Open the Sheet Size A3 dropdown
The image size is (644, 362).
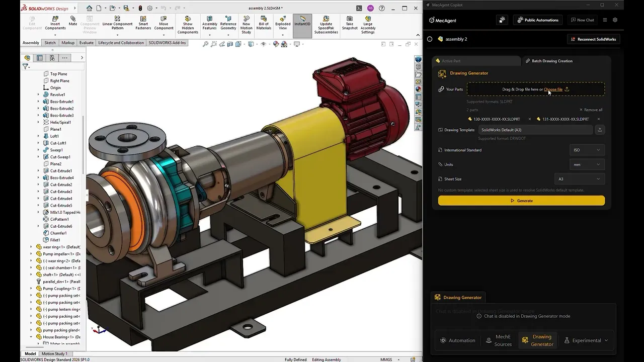click(579, 179)
